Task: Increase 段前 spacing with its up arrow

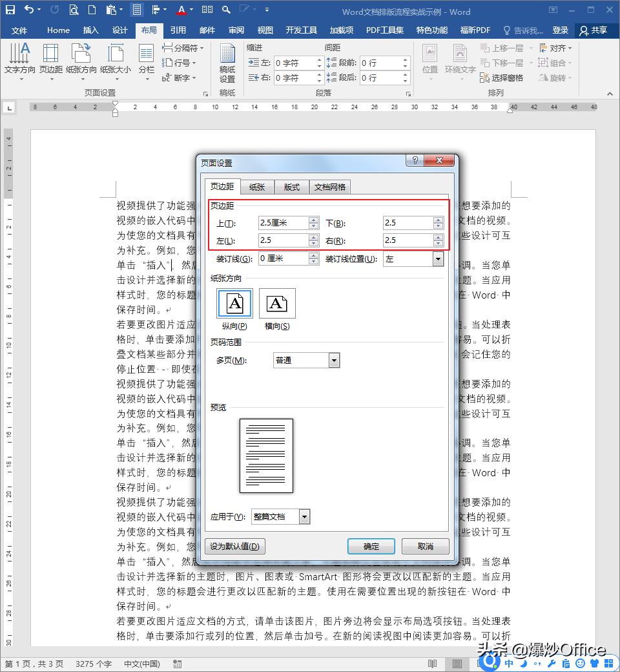Action: click(406, 59)
